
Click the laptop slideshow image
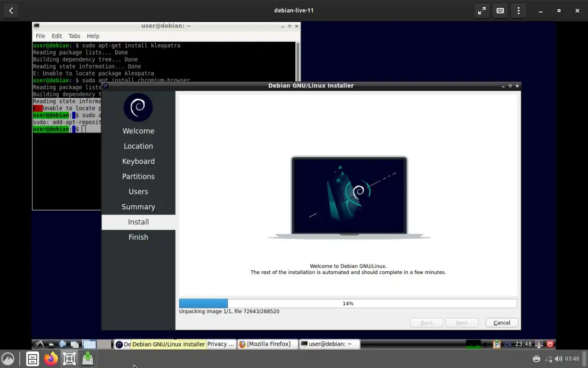click(349, 198)
